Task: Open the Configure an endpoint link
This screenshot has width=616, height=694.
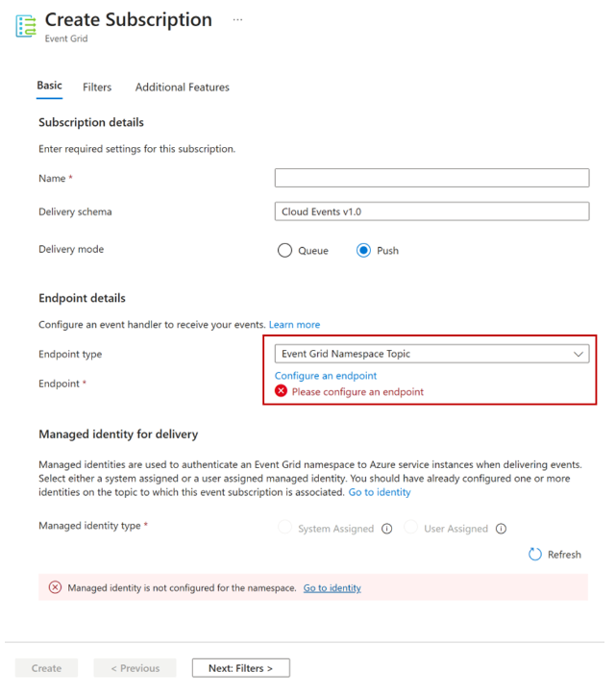Action: (326, 376)
